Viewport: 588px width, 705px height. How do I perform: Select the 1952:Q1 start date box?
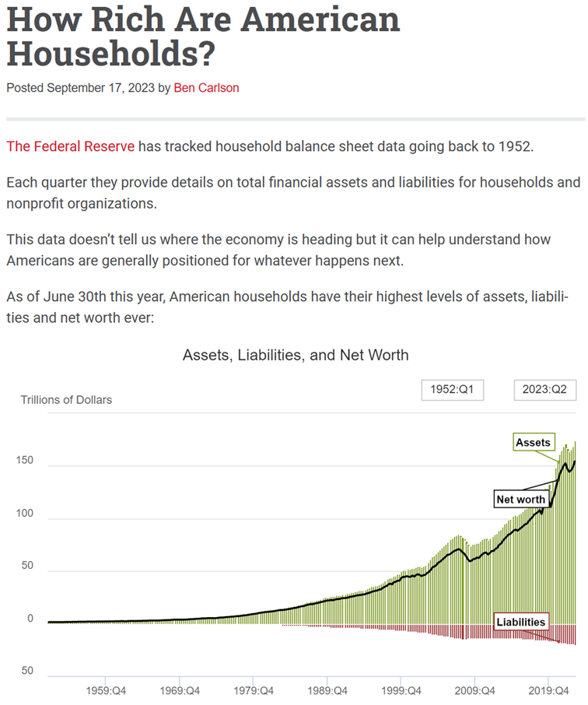(452, 390)
